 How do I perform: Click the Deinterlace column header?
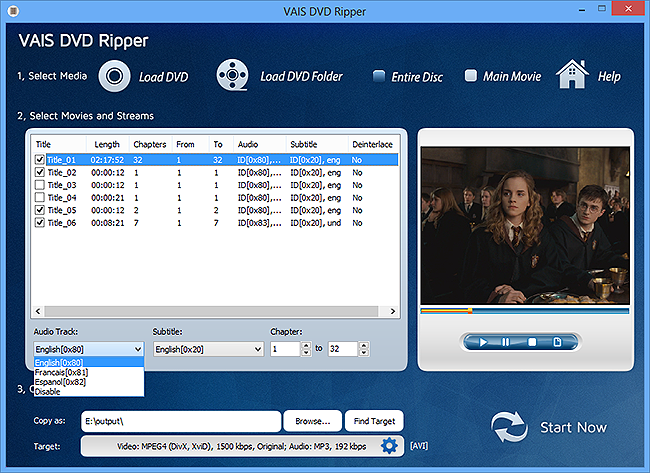pos(372,144)
